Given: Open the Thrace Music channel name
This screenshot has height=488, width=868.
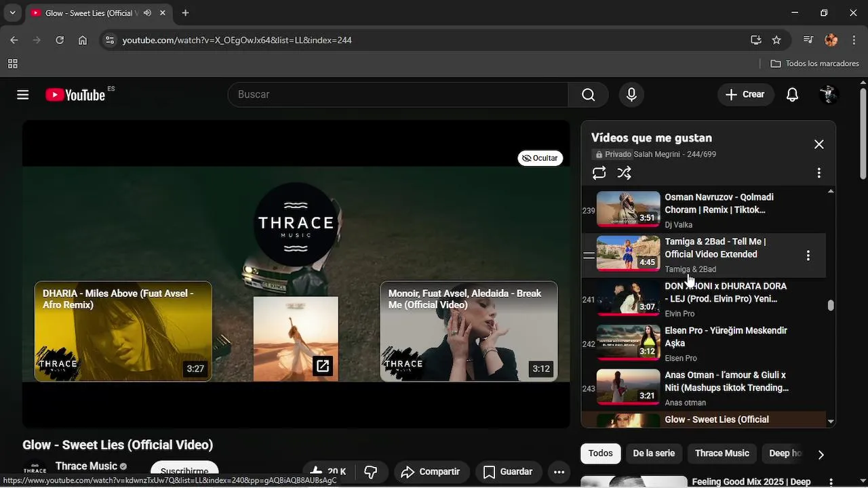Looking at the screenshot, I should (86, 466).
